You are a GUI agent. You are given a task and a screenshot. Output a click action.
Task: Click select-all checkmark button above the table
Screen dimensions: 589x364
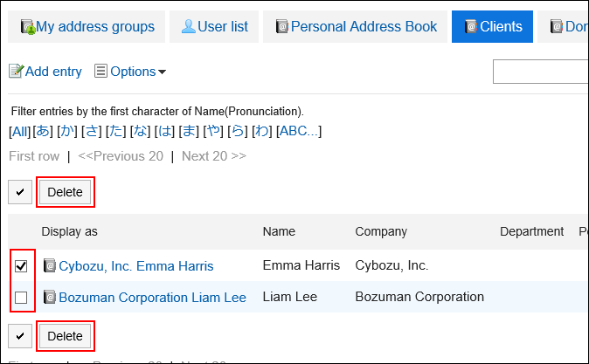pyautogui.click(x=20, y=192)
